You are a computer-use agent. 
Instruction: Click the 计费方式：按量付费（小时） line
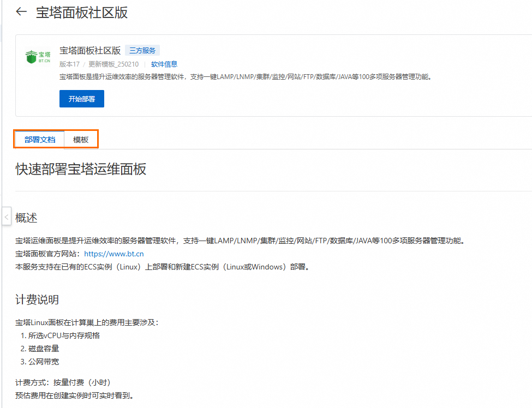(63, 382)
